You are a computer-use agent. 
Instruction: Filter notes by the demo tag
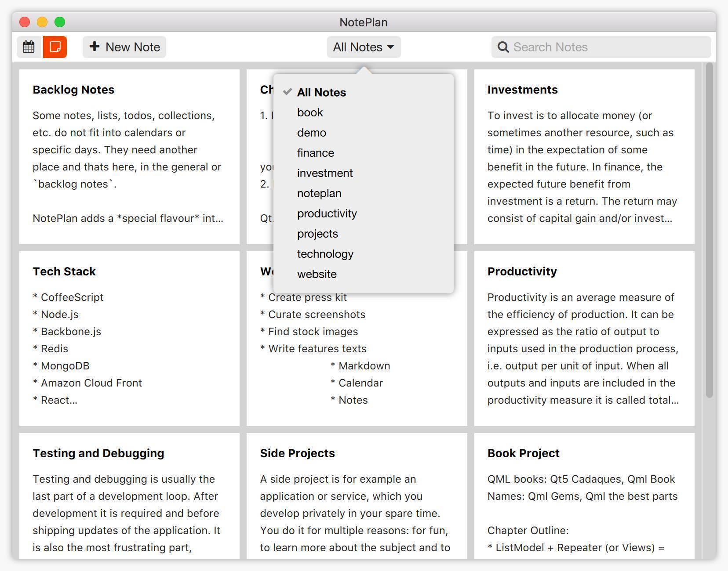pyautogui.click(x=364, y=133)
